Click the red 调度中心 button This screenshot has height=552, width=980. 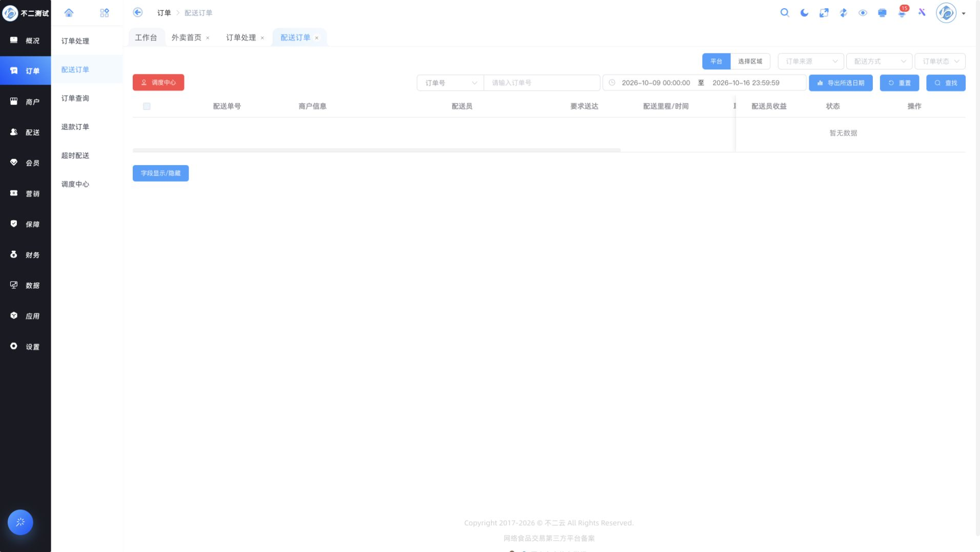point(158,82)
